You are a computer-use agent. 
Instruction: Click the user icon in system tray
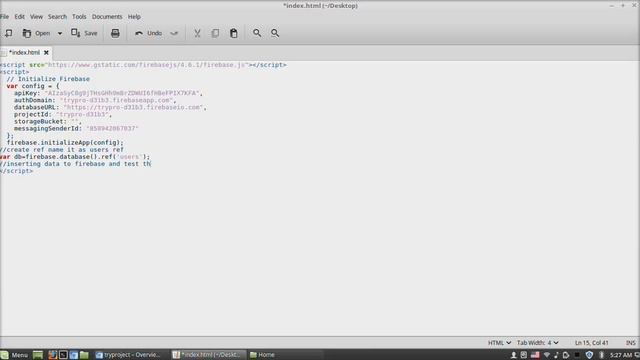pyautogui.click(x=514, y=355)
